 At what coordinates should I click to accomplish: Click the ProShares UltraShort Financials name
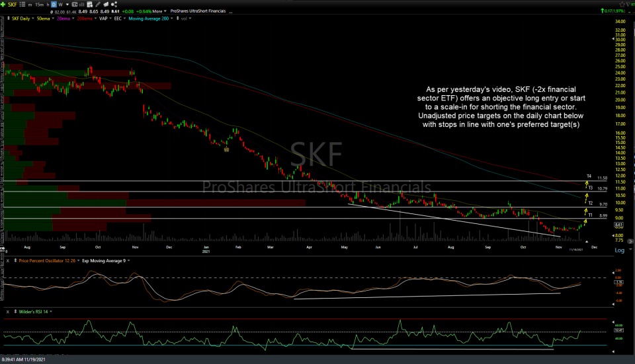198,11
